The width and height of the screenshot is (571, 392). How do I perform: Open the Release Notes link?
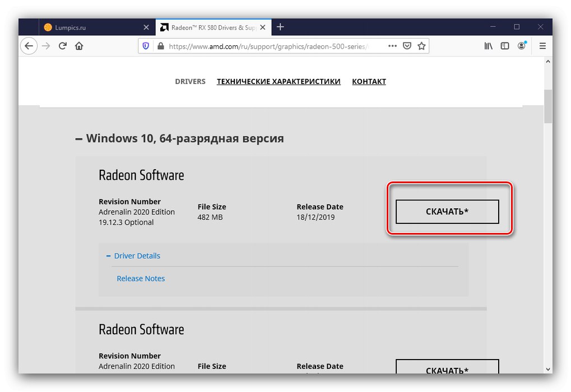(141, 278)
